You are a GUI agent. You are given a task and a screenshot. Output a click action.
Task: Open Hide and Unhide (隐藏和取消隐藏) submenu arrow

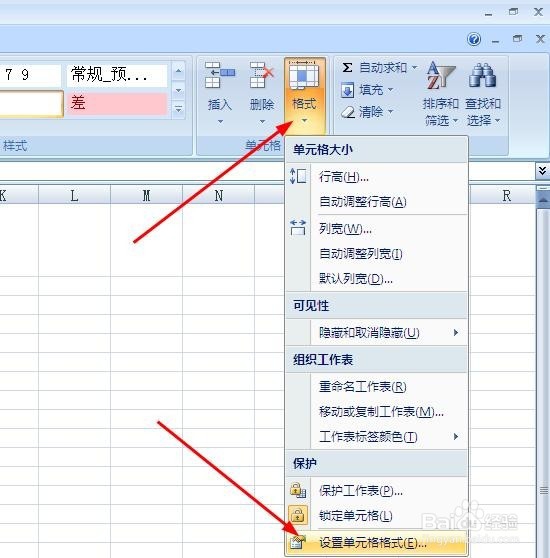pyautogui.click(x=456, y=333)
